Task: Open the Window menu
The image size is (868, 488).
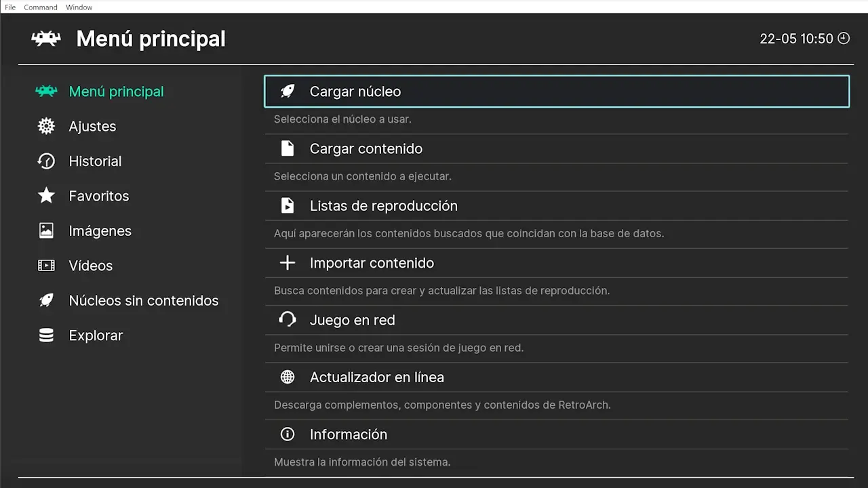Action: (x=79, y=7)
